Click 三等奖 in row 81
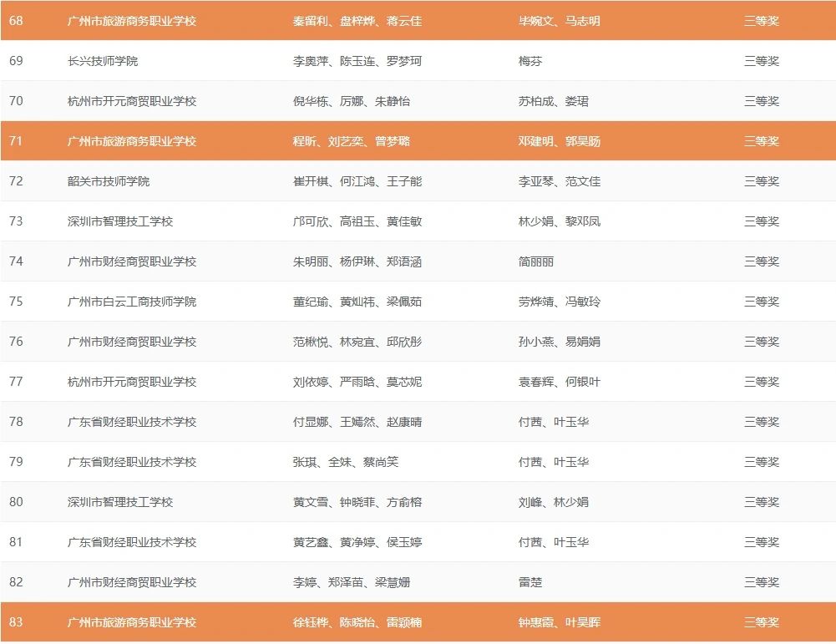Viewport: 836px width, 644px height. point(762,541)
